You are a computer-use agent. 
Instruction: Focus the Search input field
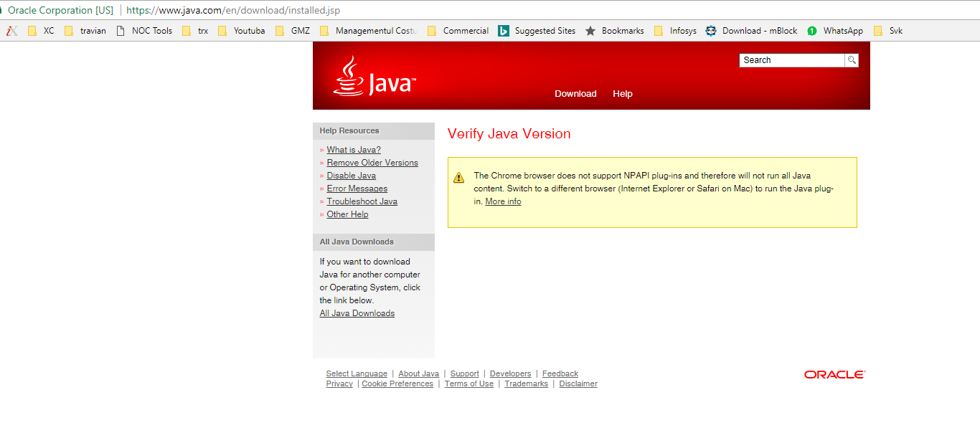pyautogui.click(x=791, y=60)
